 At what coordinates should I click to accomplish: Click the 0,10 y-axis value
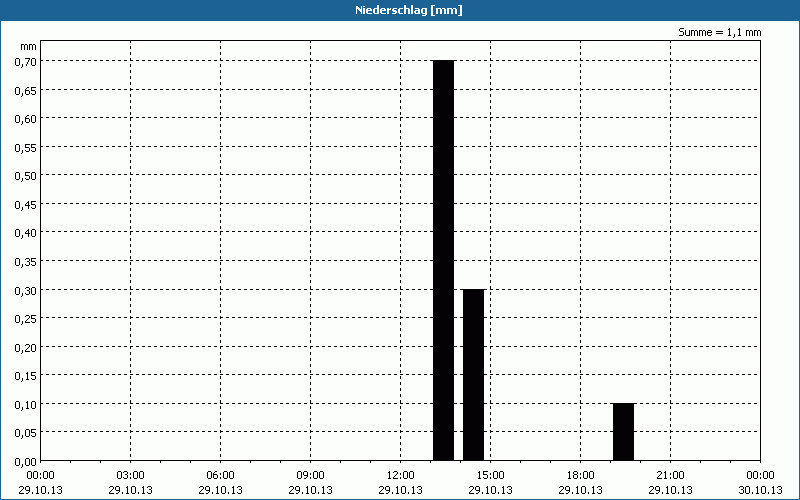pos(26,404)
